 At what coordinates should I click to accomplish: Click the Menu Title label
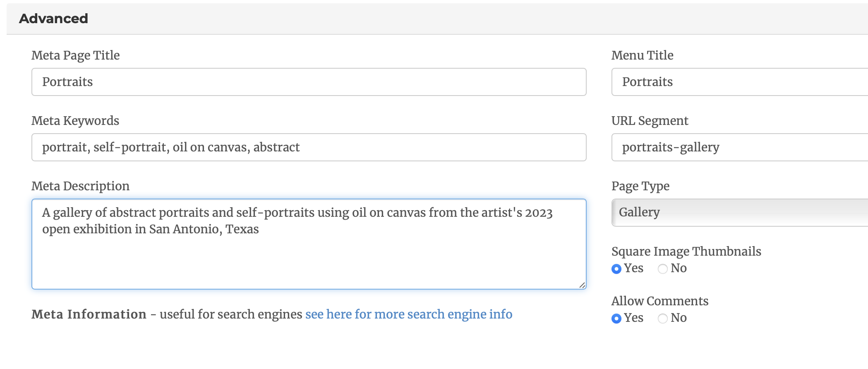pyautogui.click(x=643, y=55)
